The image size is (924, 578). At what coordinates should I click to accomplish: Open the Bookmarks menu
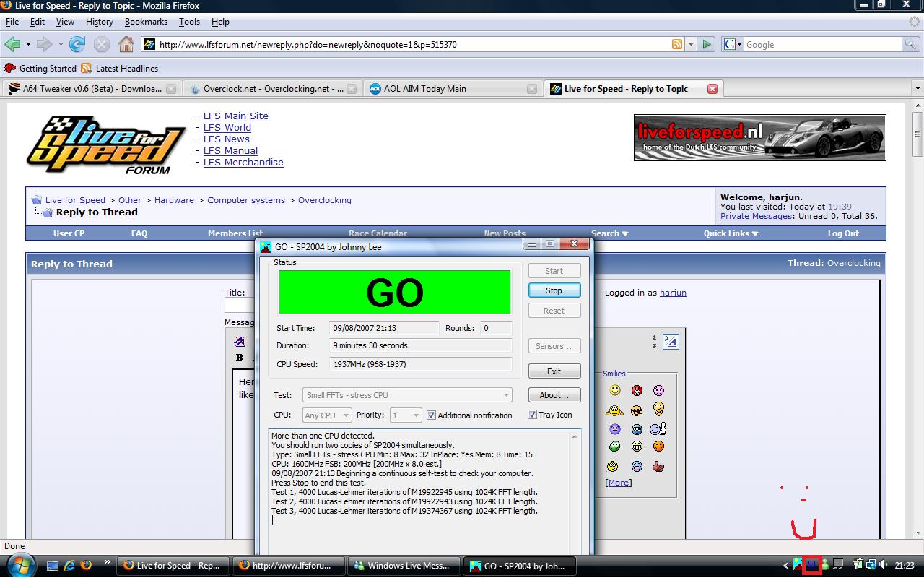coord(146,22)
